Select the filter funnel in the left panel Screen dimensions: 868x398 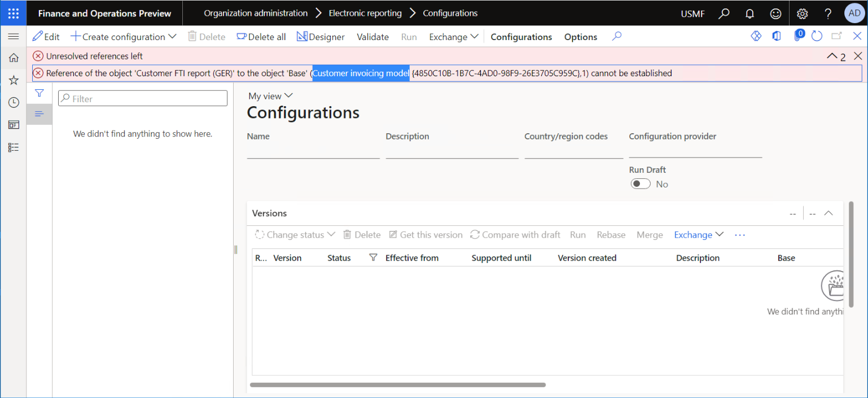39,93
